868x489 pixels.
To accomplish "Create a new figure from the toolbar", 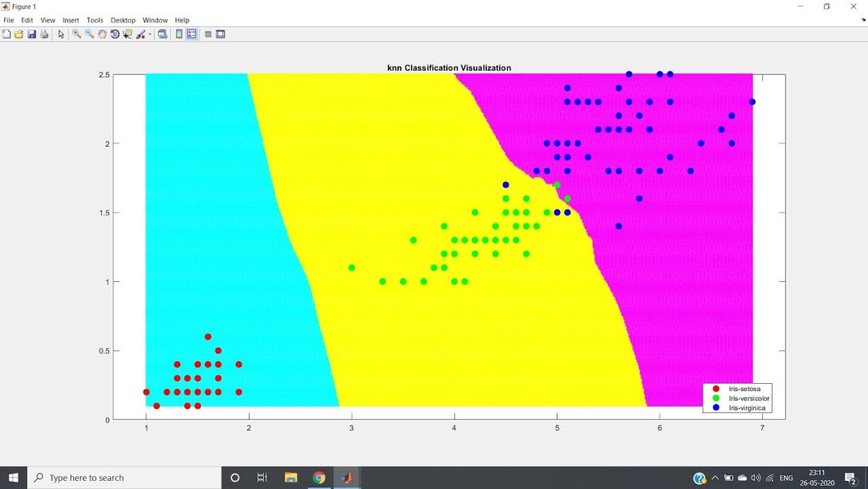I will click(x=6, y=34).
